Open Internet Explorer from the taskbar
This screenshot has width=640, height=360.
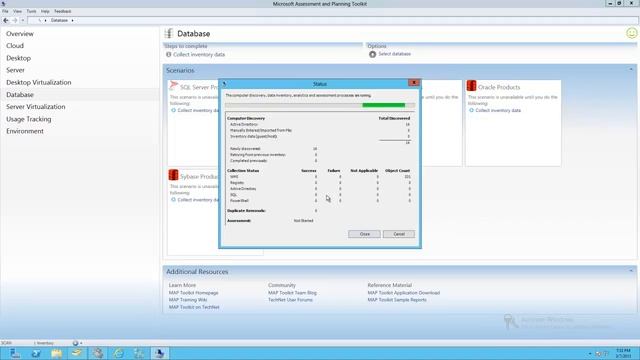pyautogui.click(x=118, y=353)
